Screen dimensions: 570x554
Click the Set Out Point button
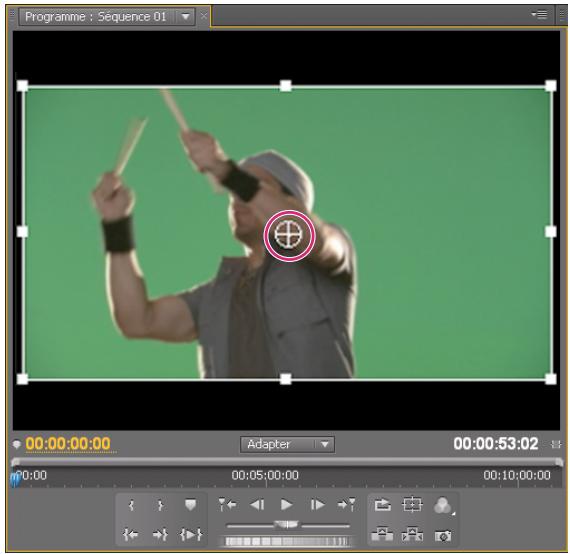coord(160,505)
